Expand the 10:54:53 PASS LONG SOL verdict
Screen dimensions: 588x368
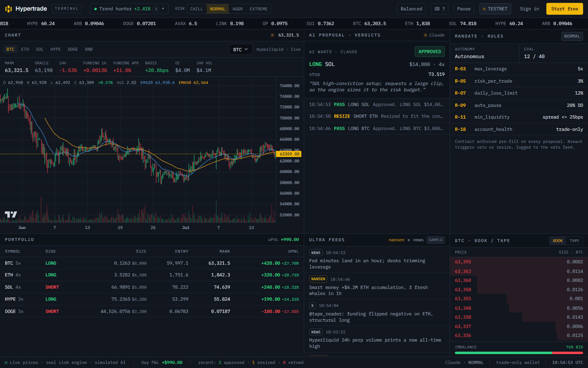(x=376, y=105)
